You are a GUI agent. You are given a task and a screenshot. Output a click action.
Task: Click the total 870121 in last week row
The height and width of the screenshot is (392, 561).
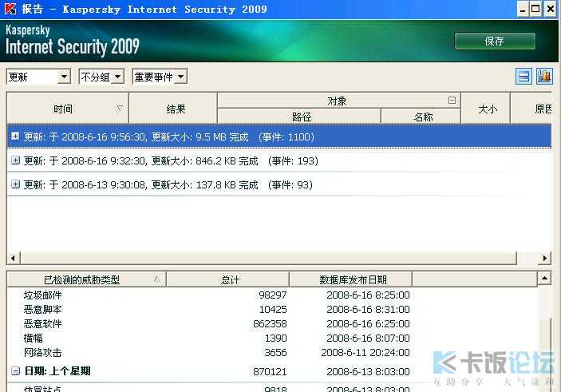(270, 371)
